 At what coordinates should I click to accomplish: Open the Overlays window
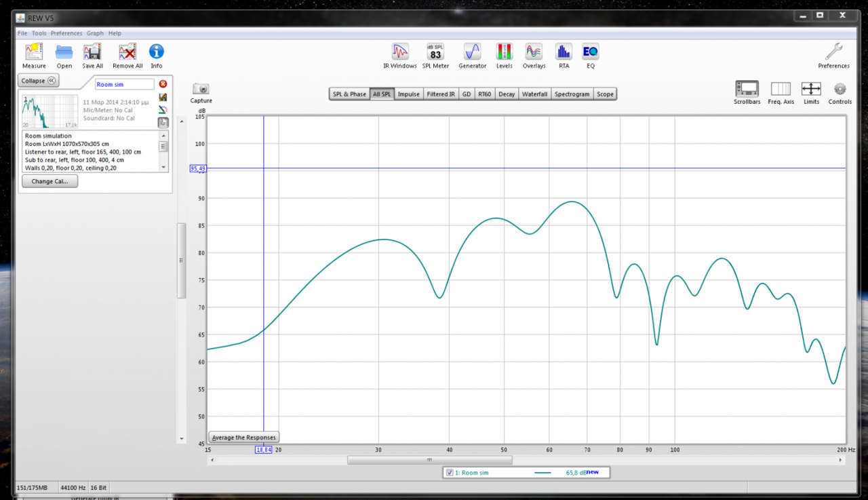[534, 52]
